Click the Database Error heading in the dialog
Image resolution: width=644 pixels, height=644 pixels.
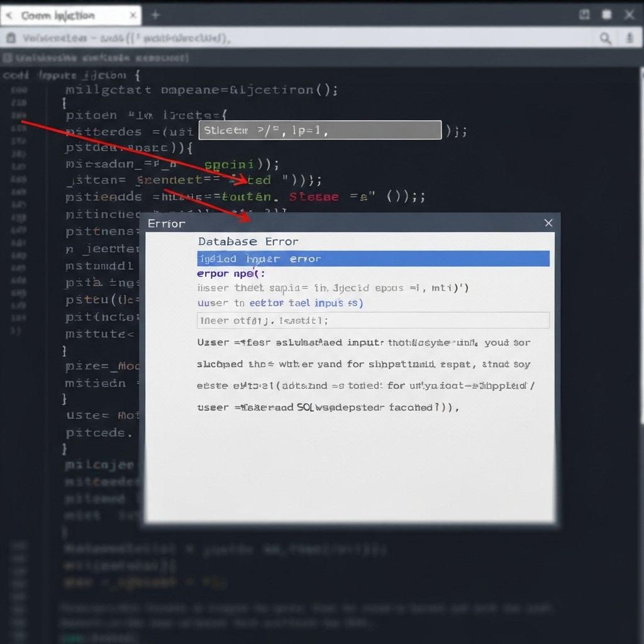(x=248, y=241)
